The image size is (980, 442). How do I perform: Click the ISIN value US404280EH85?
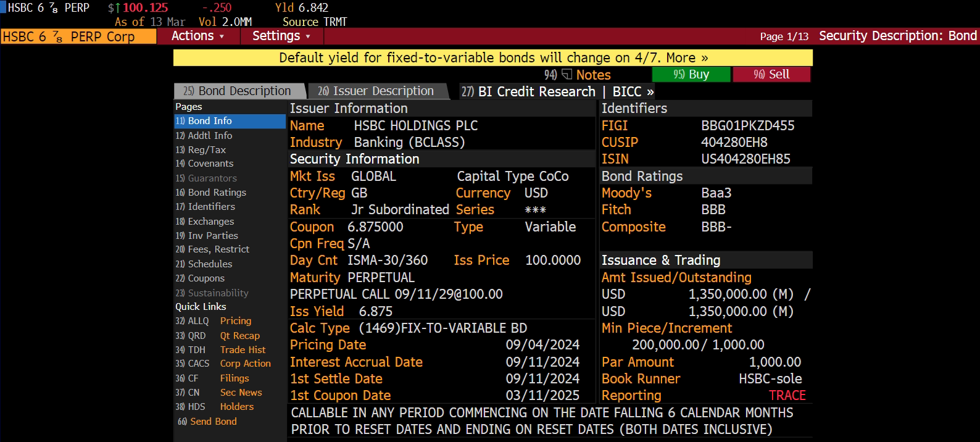point(745,159)
